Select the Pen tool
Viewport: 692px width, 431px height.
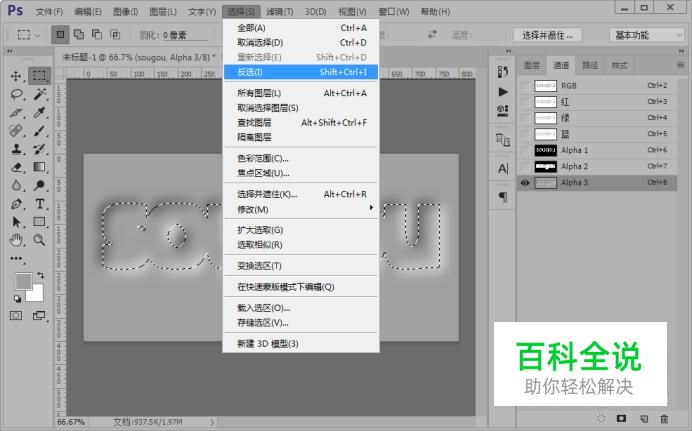coord(16,204)
